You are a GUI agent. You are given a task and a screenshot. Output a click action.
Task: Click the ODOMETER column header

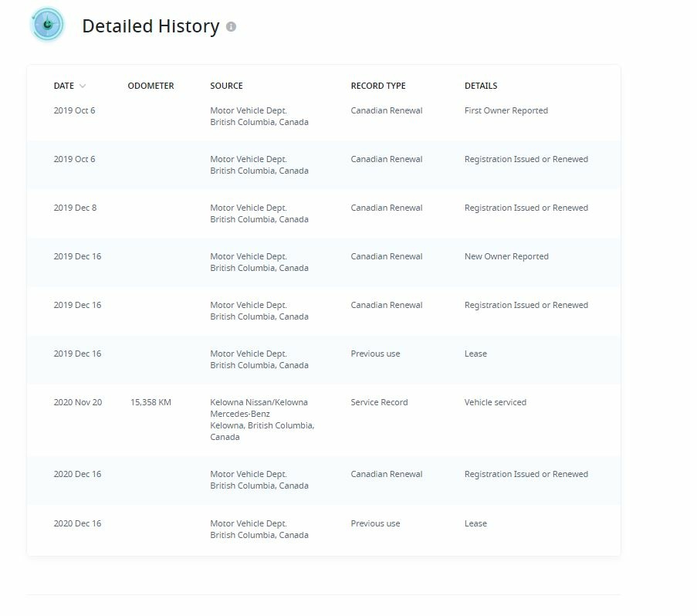(x=151, y=86)
